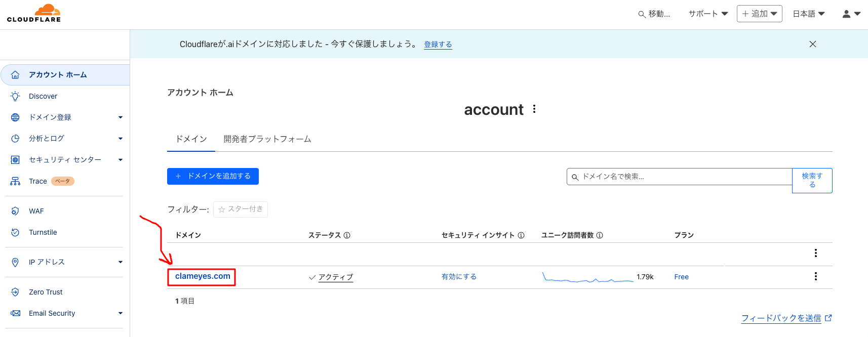Click the ベータ badge next to Trace
The image size is (868, 337).
click(x=63, y=181)
